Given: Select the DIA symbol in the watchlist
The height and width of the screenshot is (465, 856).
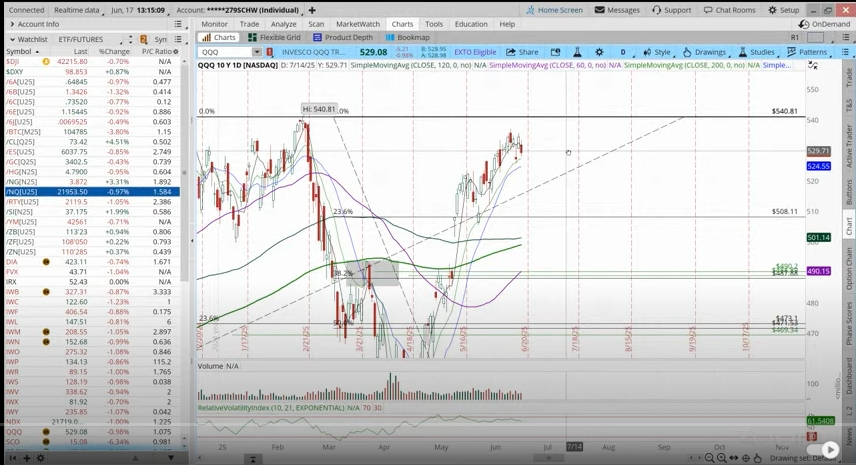Looking at the screenshot, I should pyautogui.click(x=11, y=261).
